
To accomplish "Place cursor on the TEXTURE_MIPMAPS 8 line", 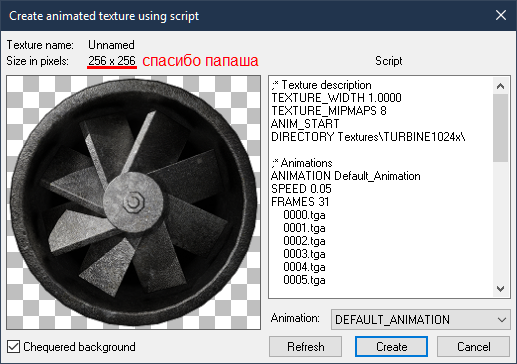I will pyautogui.click(x=329, y=111).
